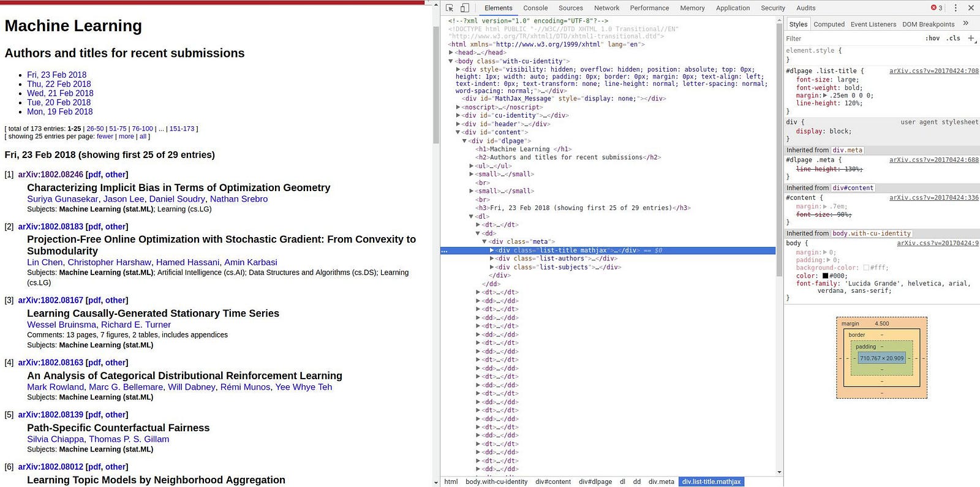Open the DevTools three-dot menu
The image size is (980, 487).
956,8
